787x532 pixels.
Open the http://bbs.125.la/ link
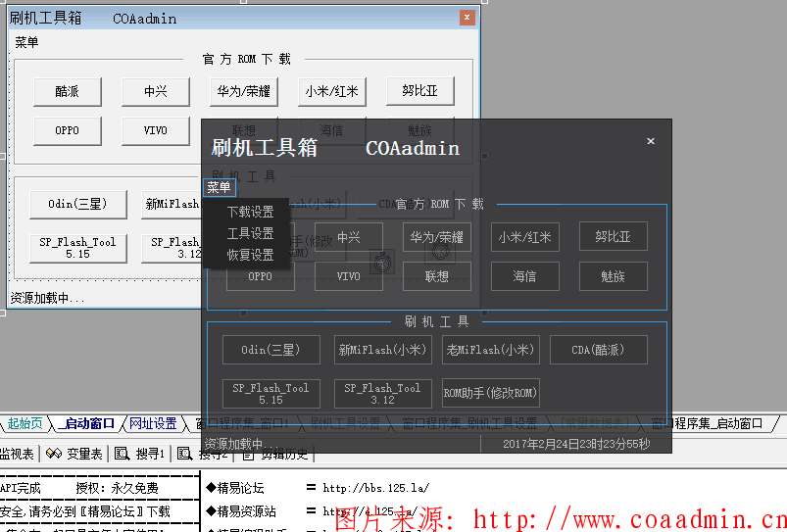(376, 488)
